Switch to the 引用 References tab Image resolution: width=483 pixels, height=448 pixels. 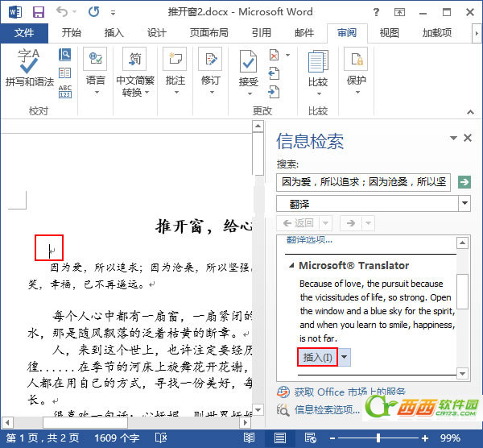pyautogui.click(x=261, y=33)
